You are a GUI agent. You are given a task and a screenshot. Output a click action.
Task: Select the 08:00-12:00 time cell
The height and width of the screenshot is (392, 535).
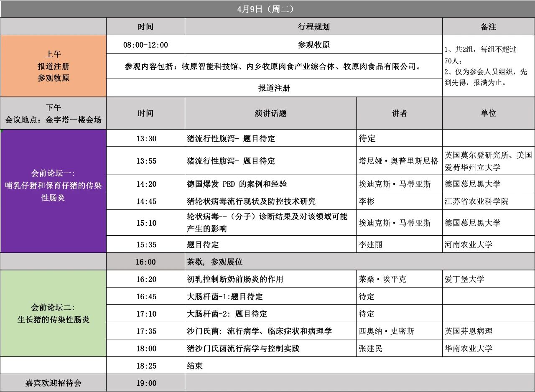point(145,45)
